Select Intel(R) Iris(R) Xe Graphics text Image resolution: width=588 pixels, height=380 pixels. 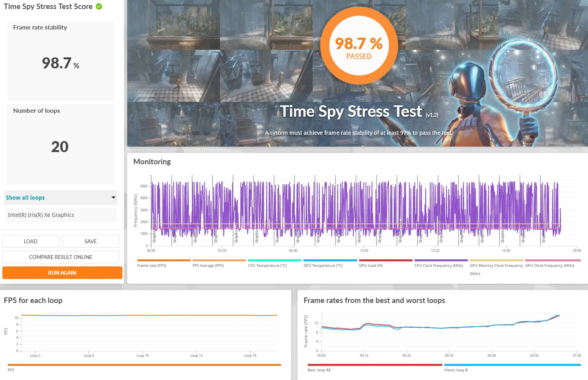coord(41,215)
